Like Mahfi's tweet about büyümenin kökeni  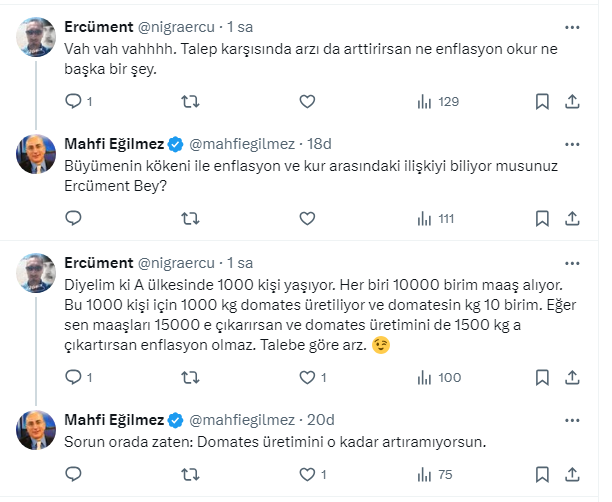pyautogui.click(x=307, y=217)
